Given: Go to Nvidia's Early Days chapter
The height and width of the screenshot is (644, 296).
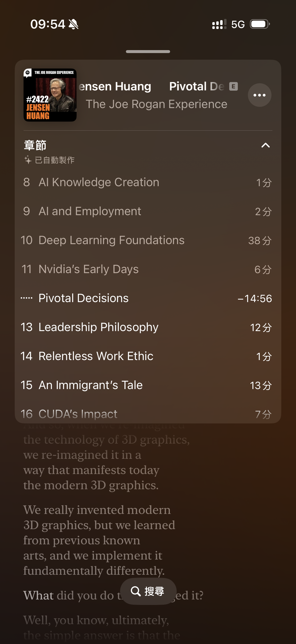Looking at the screenshot, I should click(x=88, y=269).
